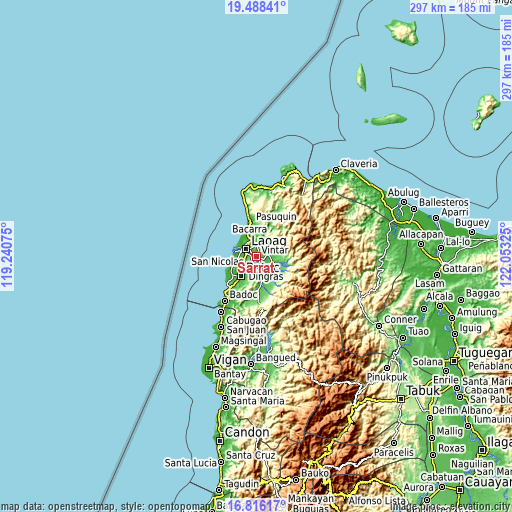The height and width of the screenshot is (512, 512).
Task: Click the Bangued town marker
Action: 251,364
